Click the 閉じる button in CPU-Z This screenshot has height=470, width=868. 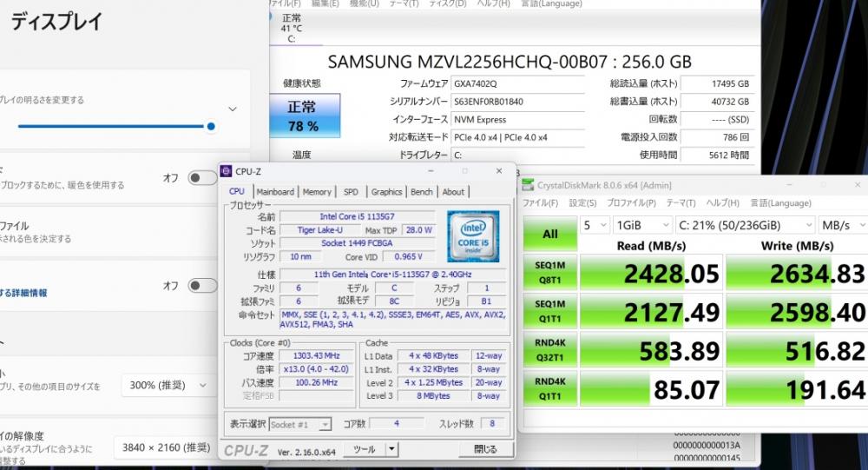(485, 449)
